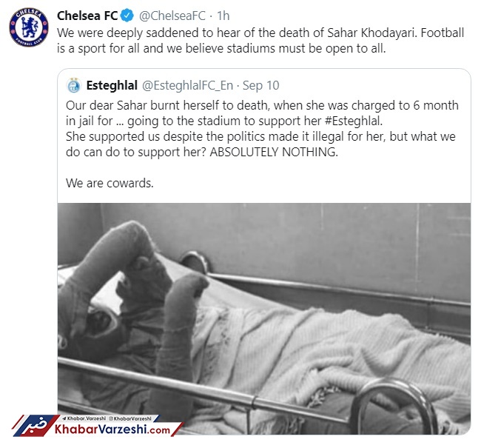Click the #Esteghlal hashtag
Viewport: 481px width, 448px height.
tap(354, 121)
